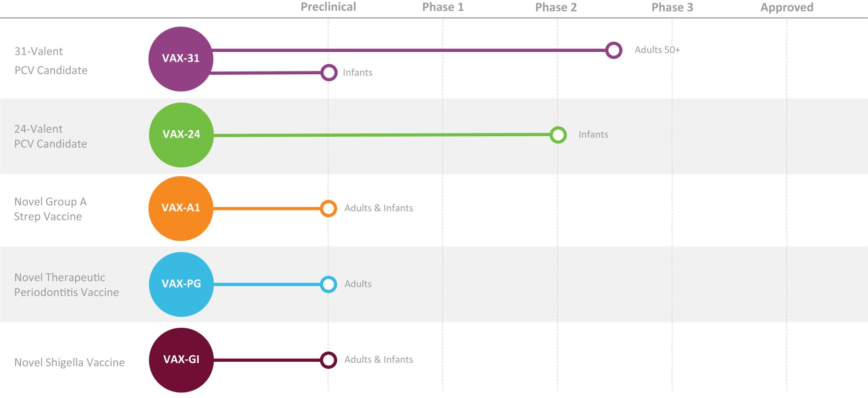Select the Approved column header
The height and width of the screenshot is (398, 868).
tap(787, 7)
